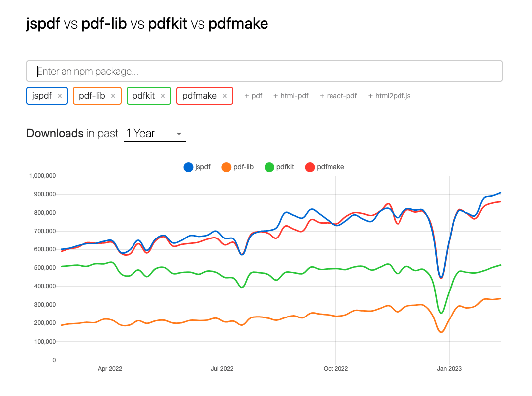Click pdf-lib legend label
532x396 pixels.
click(243, 167)
